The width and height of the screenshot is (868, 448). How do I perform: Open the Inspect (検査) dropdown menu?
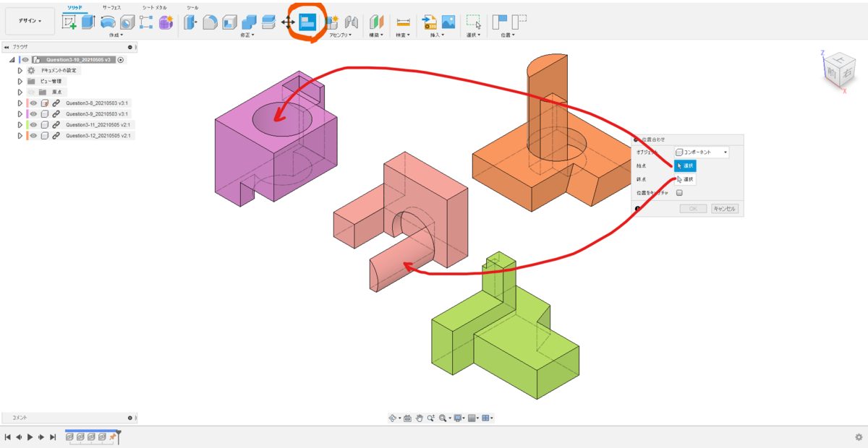click(x=403, y=35)
